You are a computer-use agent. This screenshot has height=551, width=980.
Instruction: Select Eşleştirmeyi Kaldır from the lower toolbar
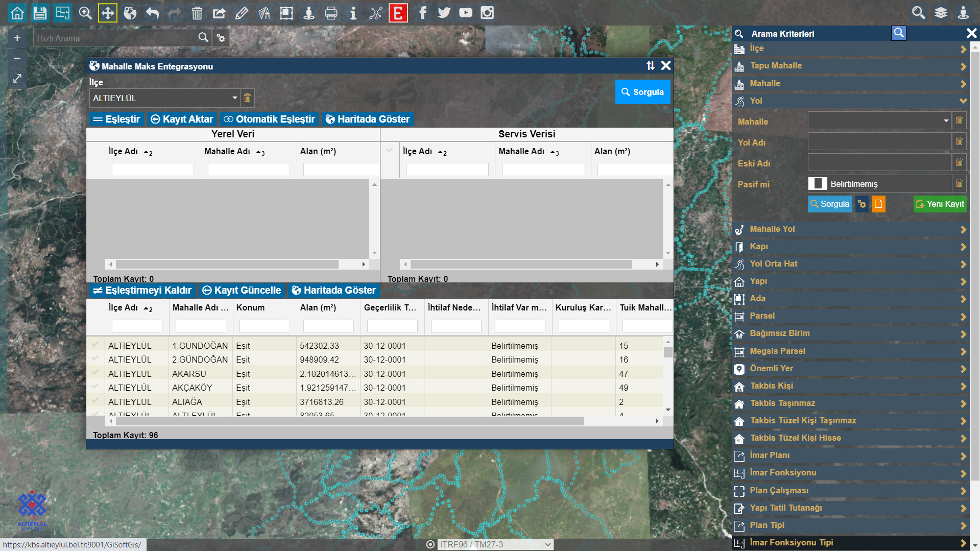click(142, 290)
